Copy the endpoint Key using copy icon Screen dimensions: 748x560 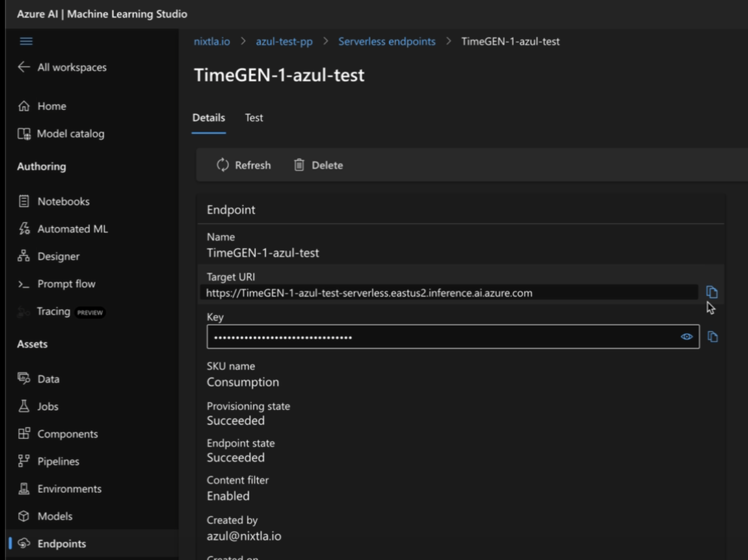point(713,336)
